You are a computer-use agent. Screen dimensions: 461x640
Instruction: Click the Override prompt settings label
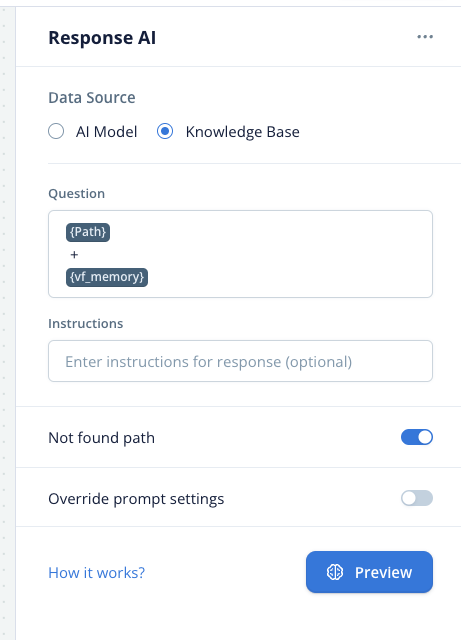136,499
